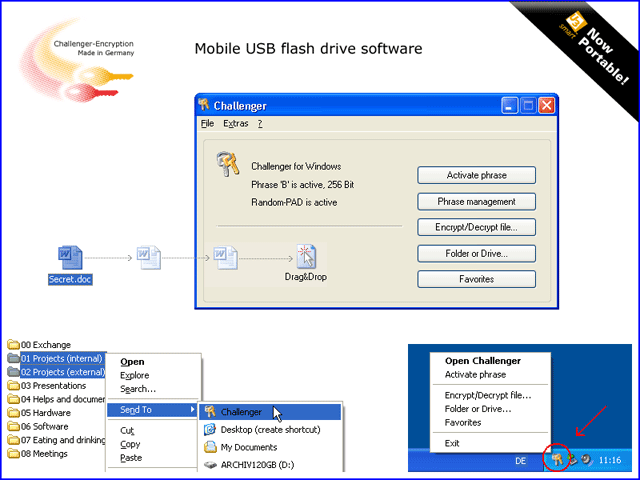Click the folder icon of 06 Software

click(x=13, y=426)
